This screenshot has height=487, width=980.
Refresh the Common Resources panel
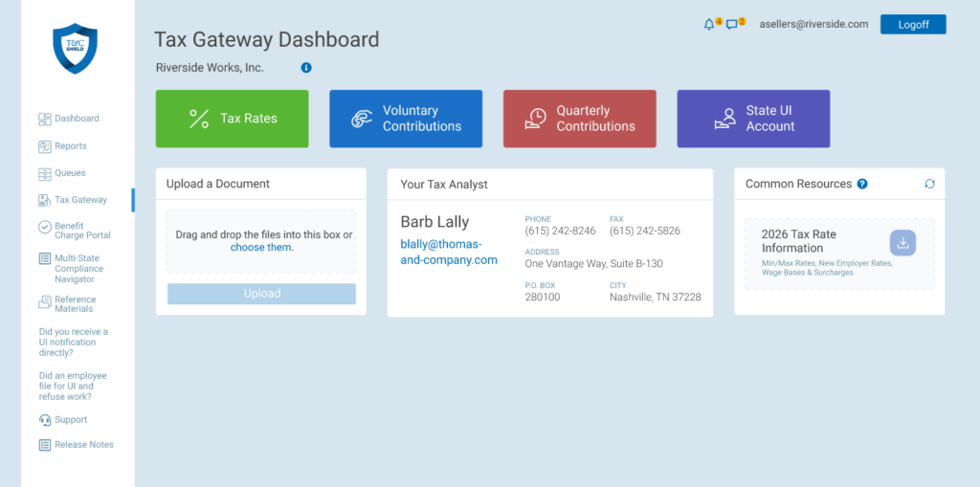(x=930, y=184)
